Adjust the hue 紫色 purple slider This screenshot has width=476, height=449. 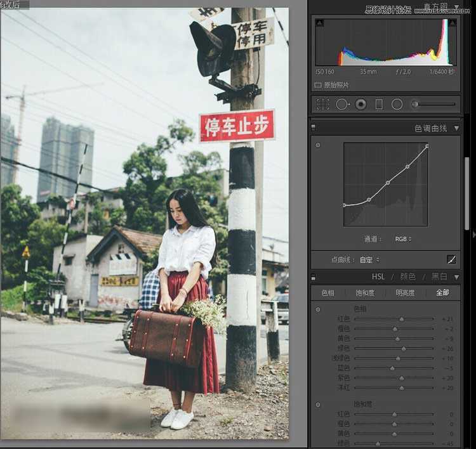[x=401, y=379]
